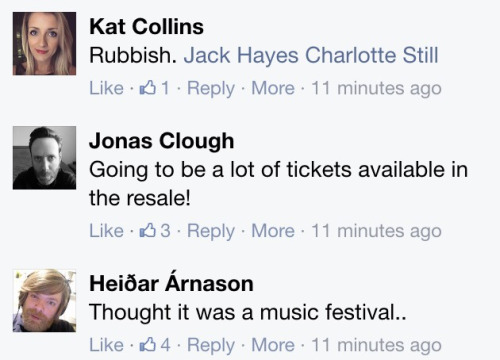Like Heiðar Árnason's music festival comment
Image resolution: width=500 pixels, height=360 pixels.
pos(106,345)
